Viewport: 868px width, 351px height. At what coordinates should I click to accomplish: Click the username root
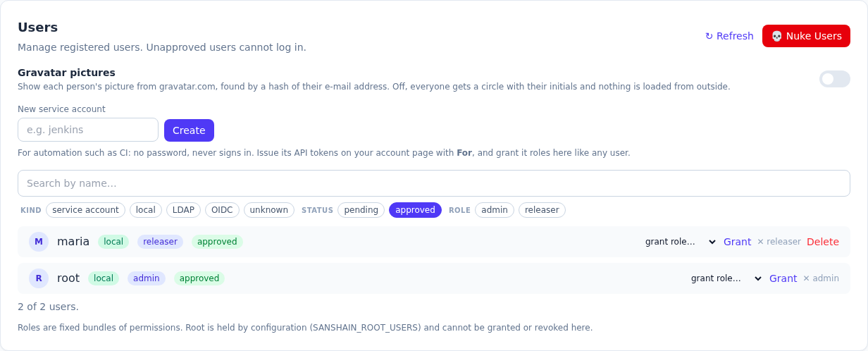click(x=68, y=278)
